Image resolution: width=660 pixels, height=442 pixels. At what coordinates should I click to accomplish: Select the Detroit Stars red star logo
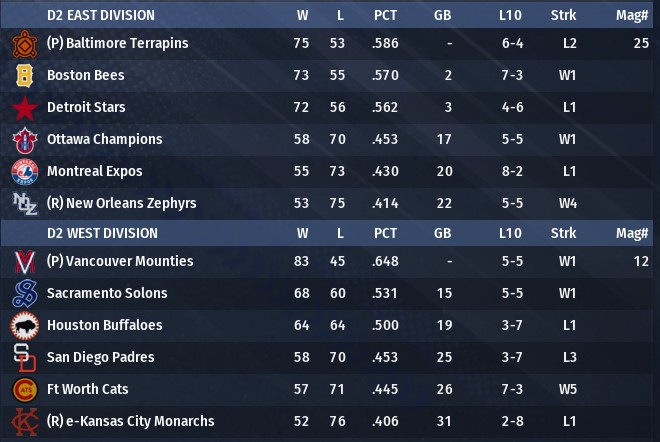24,108
